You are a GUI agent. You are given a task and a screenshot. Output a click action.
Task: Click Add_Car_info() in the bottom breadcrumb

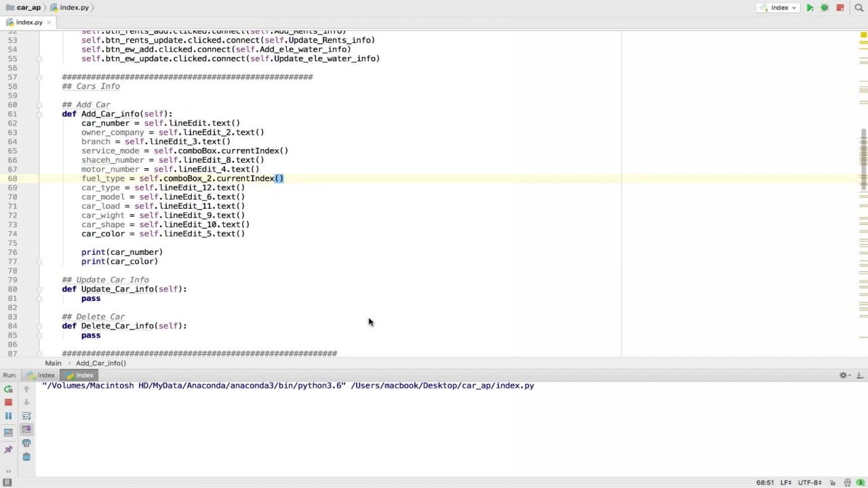[x=100, y=363]
